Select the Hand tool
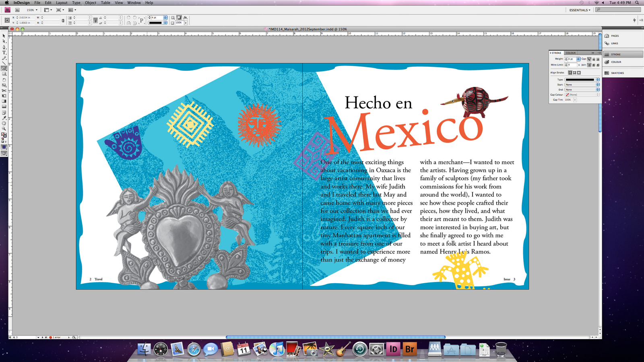This screenshot has width=644, height=362. (x=4, y=123)
